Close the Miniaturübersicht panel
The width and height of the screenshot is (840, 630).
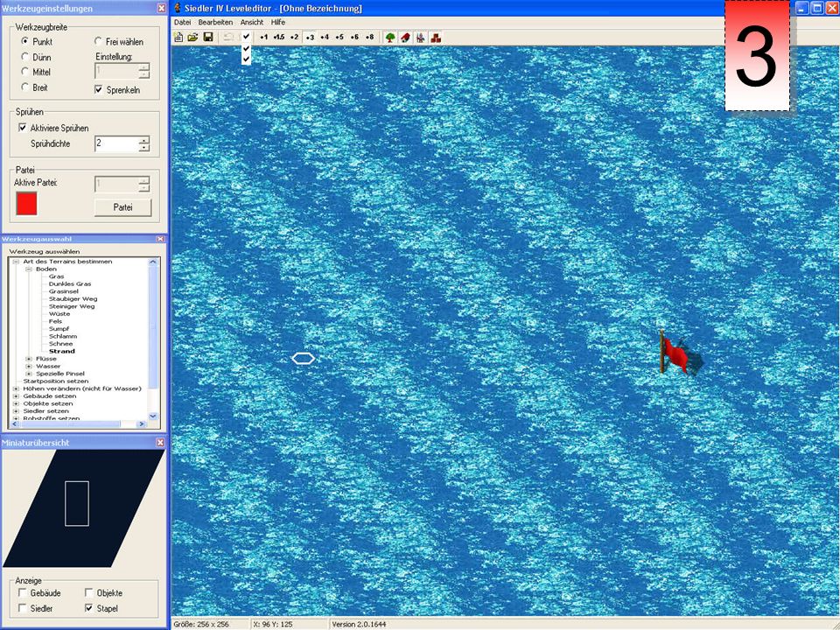(x=160, y=443)
